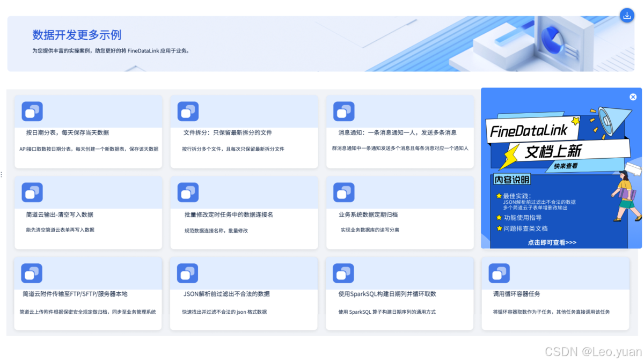Click the icon on 业务系统数据定期归档 card

(343, 193)
